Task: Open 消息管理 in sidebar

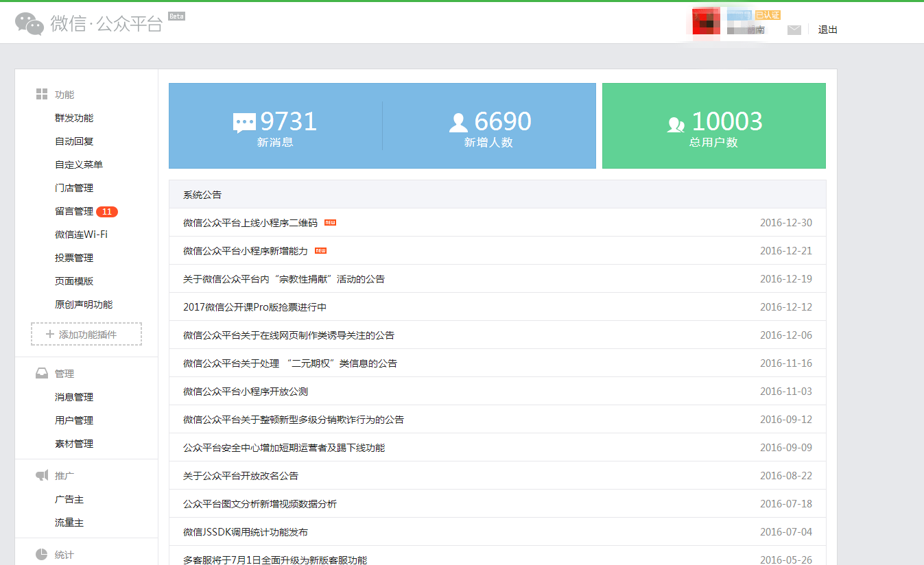Action: [74, 397]
